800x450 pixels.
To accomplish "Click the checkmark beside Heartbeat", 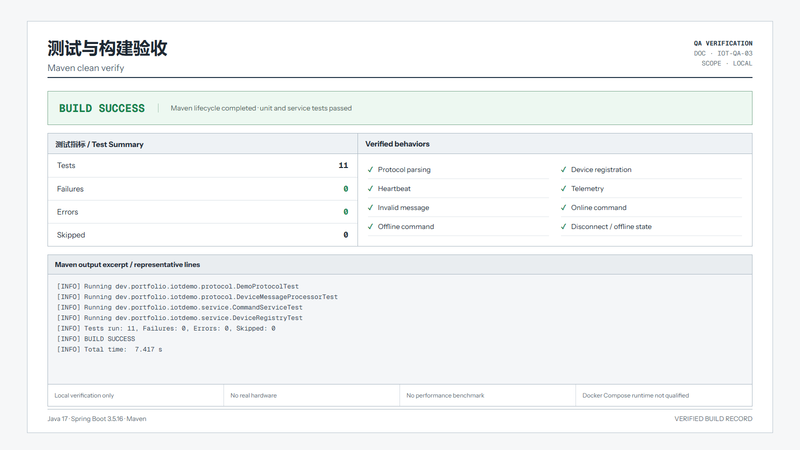I will (370, 188).
